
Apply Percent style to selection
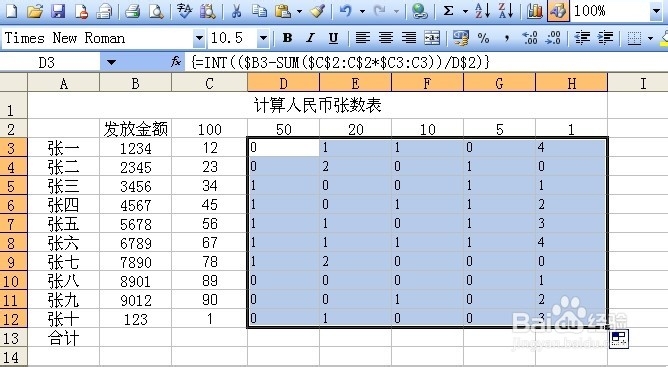483,38
